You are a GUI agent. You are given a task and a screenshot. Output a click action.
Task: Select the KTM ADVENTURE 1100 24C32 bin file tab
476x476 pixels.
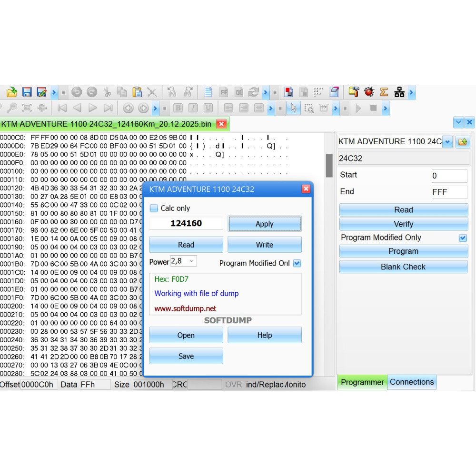[106, 124]
